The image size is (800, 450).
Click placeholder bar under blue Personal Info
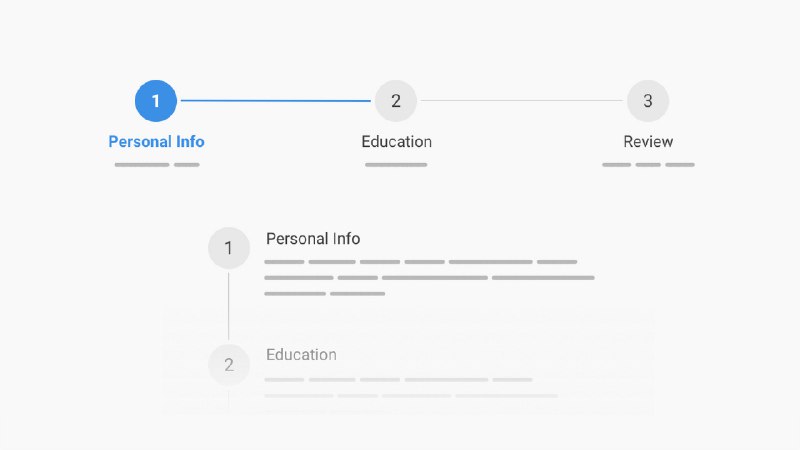point(157,165)
